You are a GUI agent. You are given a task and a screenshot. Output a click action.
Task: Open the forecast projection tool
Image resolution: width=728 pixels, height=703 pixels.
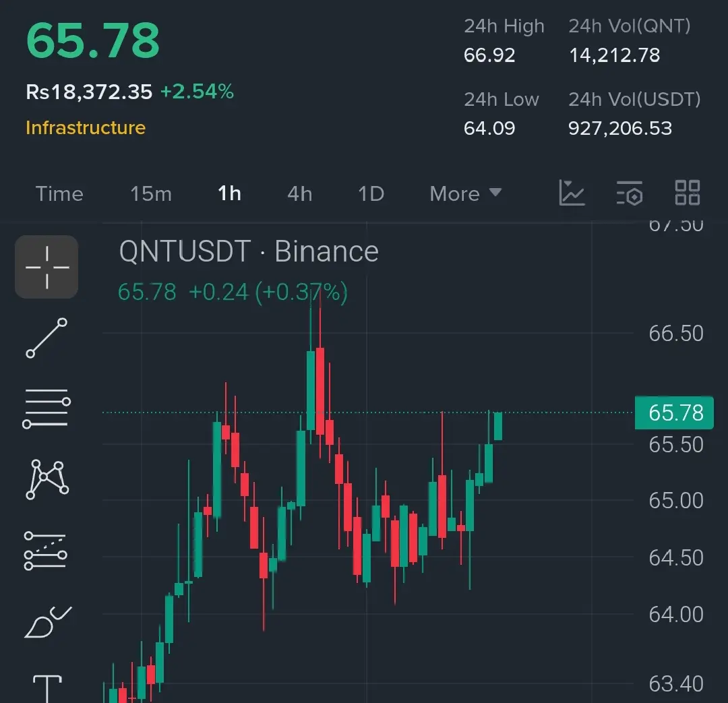[x=46, y=551]
